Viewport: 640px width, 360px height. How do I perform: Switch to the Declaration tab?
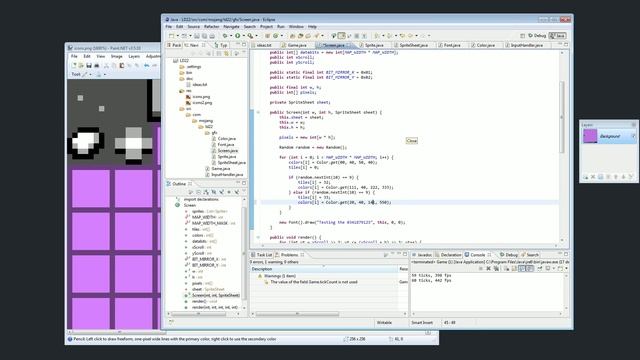click(451, 255)
